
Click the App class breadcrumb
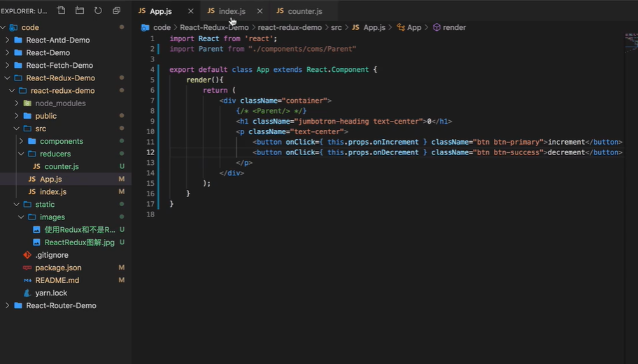(x=414, y=27)
